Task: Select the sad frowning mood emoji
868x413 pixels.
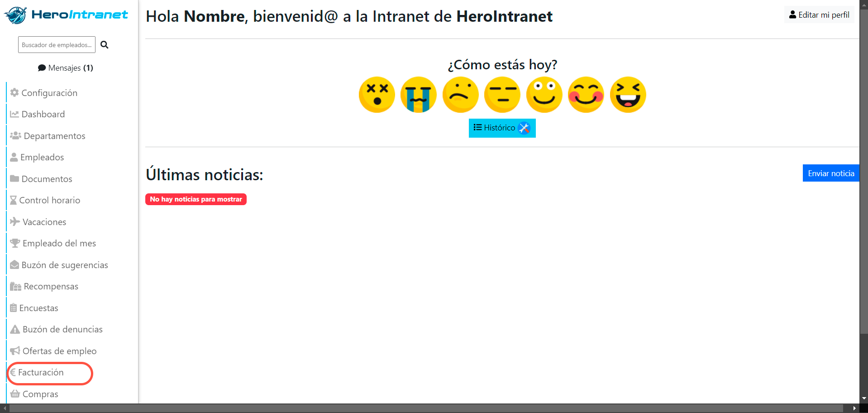Action: click(x=460, y=95)
